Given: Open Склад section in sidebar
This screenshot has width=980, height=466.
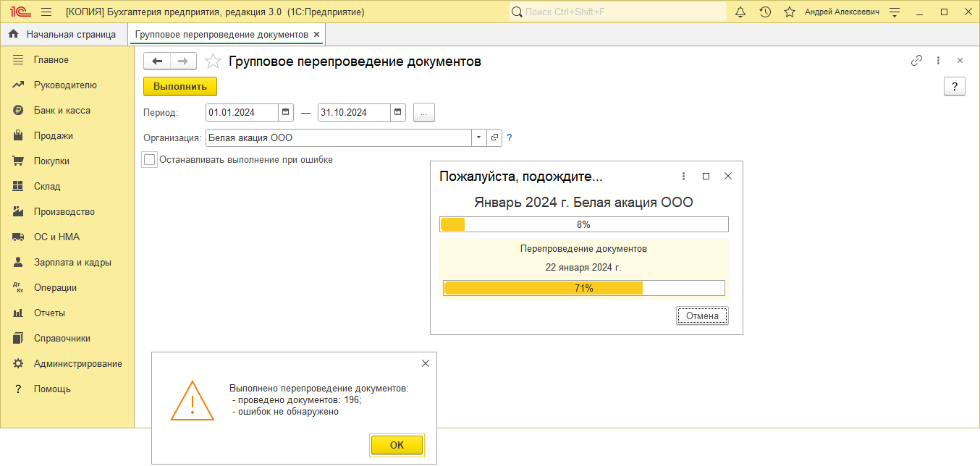Looking at the screenshot, I should click(x=47, y=187).
